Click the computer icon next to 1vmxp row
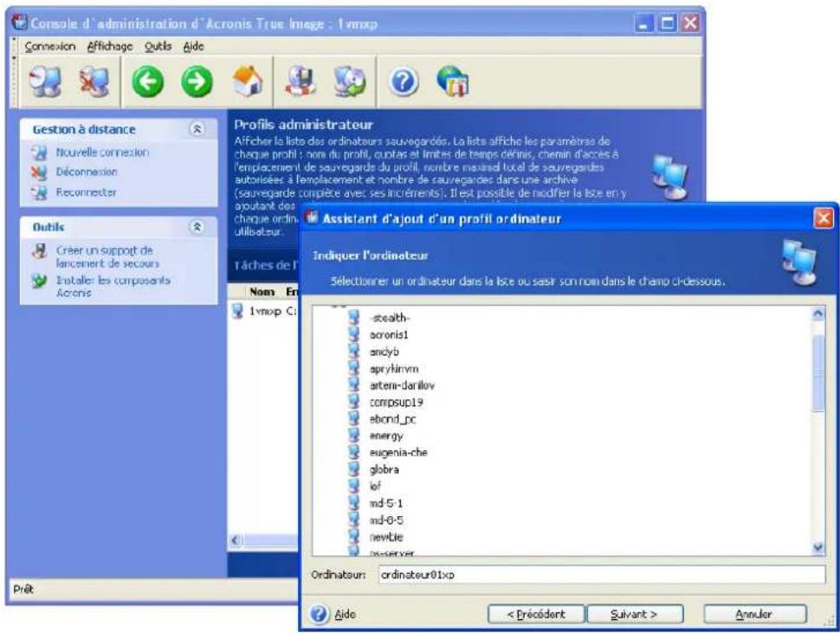This screenshot has width=840, height=633. click(x=237, y=311)
